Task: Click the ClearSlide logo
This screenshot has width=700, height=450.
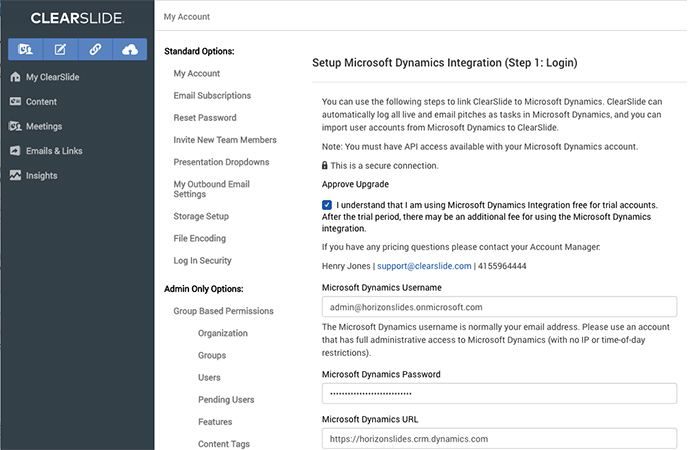Action: (x=77, y=18)
